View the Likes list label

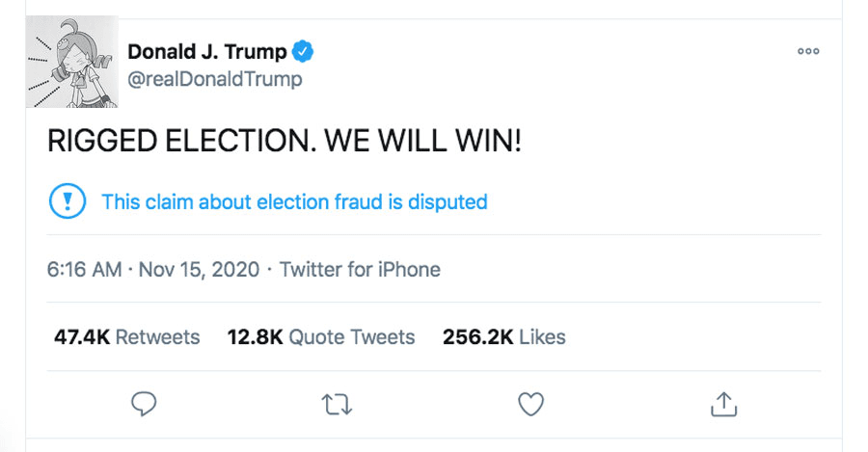point(542,337)
